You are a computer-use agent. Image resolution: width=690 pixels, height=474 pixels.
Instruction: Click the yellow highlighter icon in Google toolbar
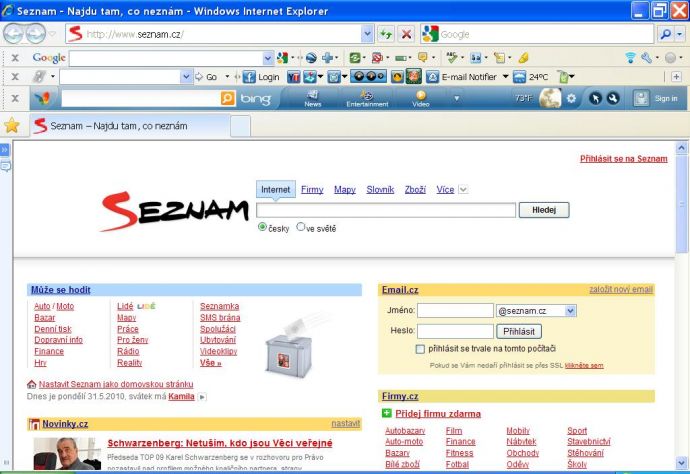pyautogui.click(x=523, y=58)
